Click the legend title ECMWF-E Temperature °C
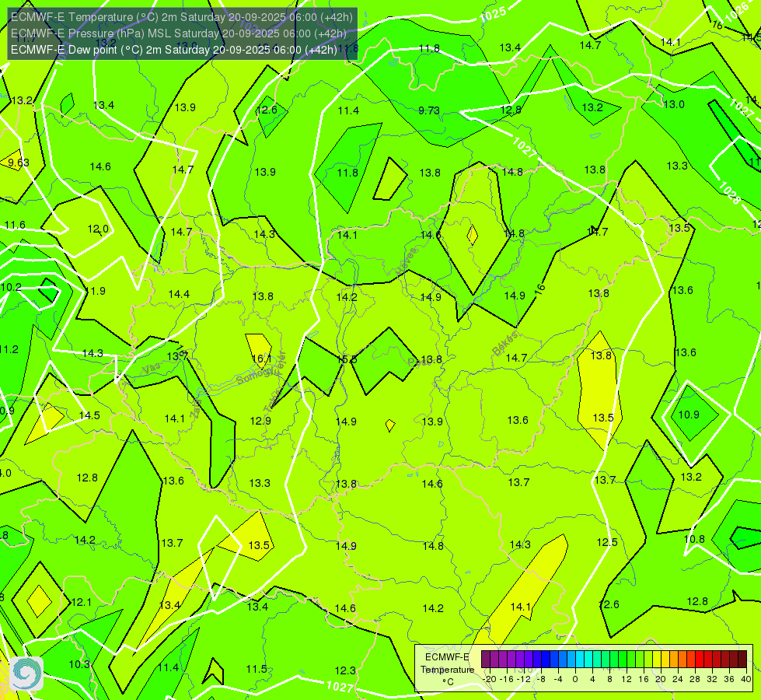The width and height of the screenshot is (761, 700). point(447,670)
